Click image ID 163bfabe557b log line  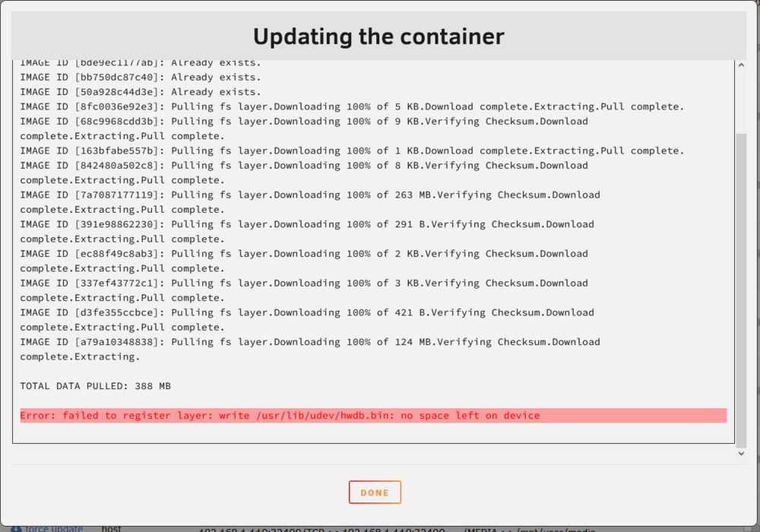[352, 150]
